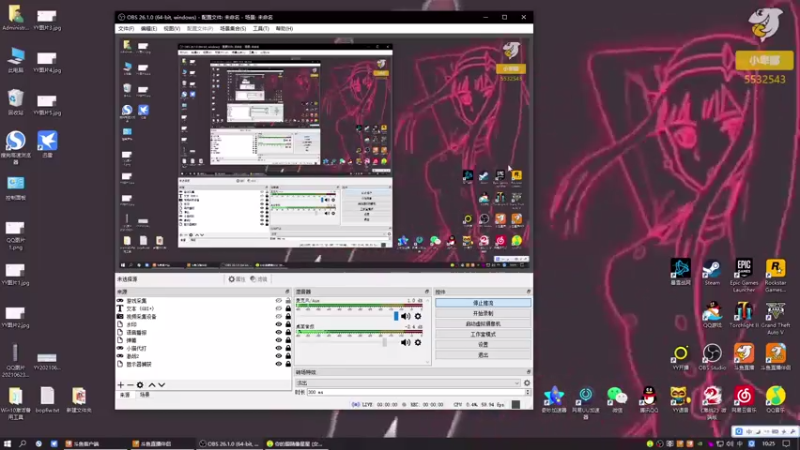The image size is (800, 450).
Task: Select Grand Theft Auto V desktop icon
Action: pyautogui.click(x=776, y=318)
